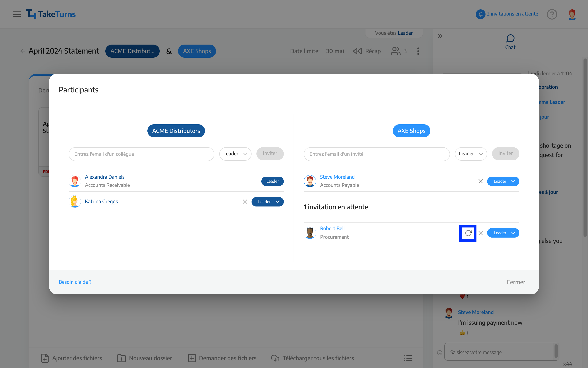The image size is (588, 368).
Task: Click Alexandra Daniels' Leader badge
Action: (272, 181)
